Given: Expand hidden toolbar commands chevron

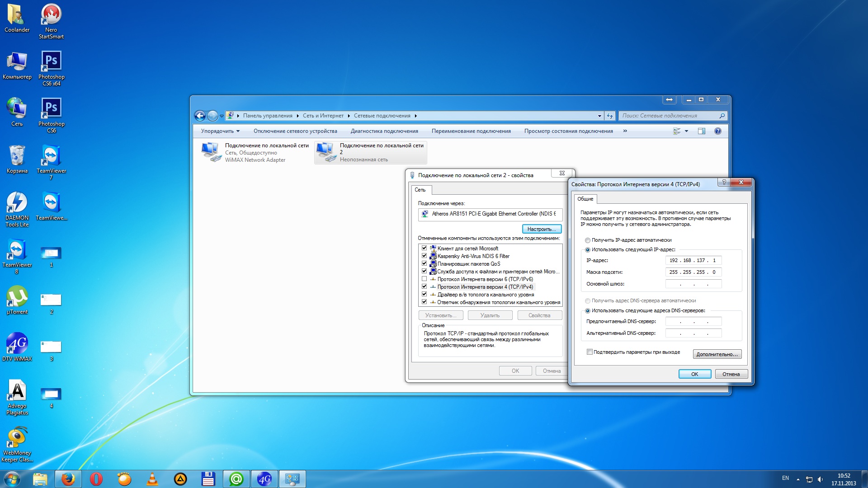Looking at the screenshot, I should 625,131.
